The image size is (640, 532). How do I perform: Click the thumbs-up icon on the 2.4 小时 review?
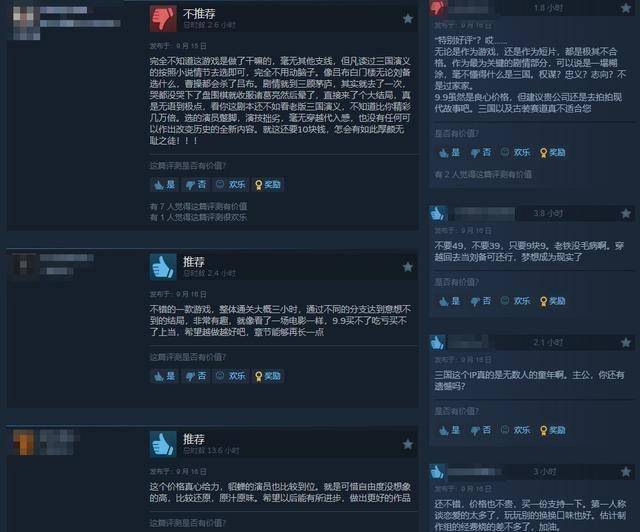[163, 267]
